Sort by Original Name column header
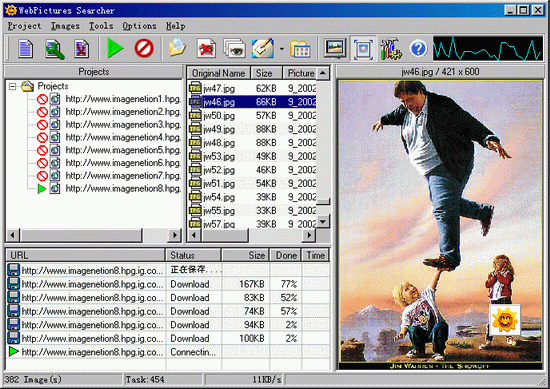Image resolution: width=550 pixels, height=389 pixels. [x=218, y=73]
